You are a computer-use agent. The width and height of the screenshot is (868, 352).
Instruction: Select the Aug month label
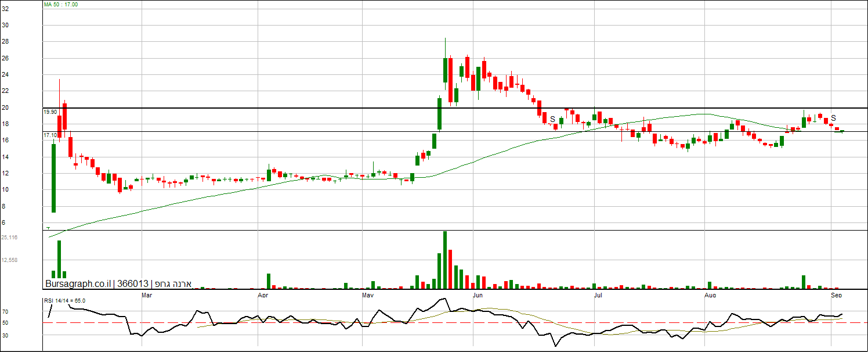[710, 295]
